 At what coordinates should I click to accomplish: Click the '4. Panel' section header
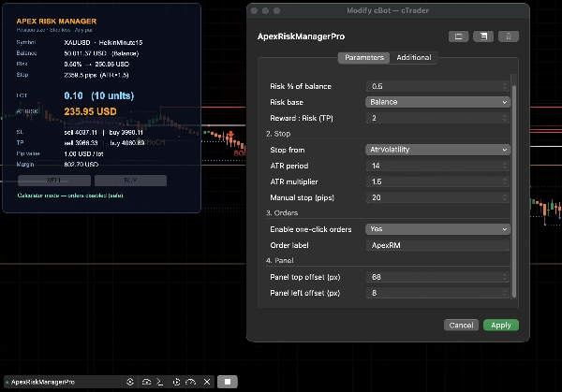(x=279, y=261)
